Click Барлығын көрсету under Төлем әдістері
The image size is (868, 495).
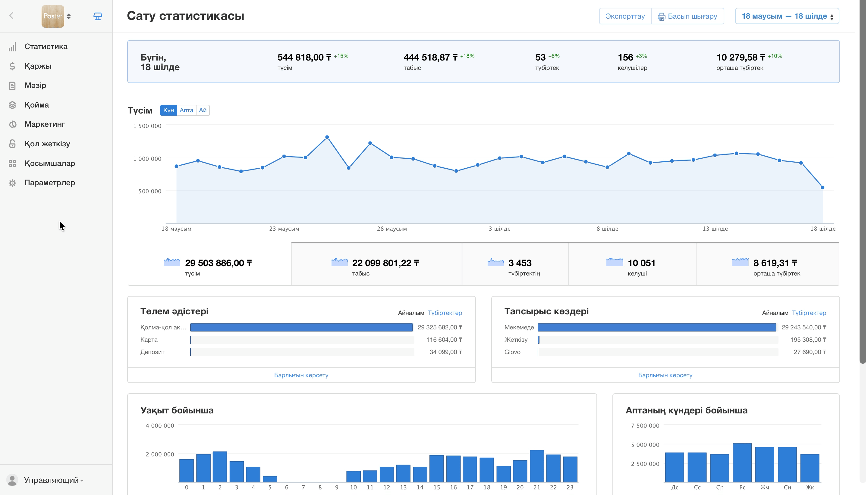[x=301, y=375]
